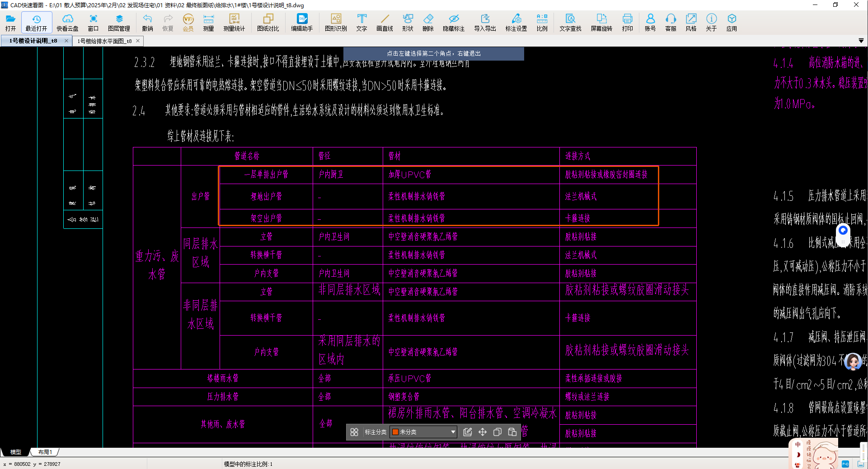Toggle 隐藏标注 to hide annotations
Viewport: 868px width, 469px height.
click(x=454, y=22)
